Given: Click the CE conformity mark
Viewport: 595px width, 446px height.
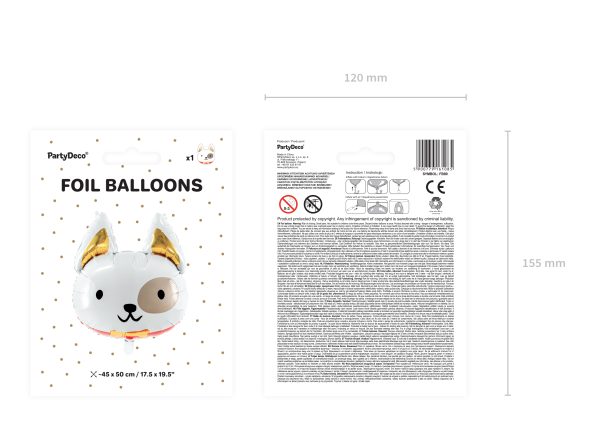Looking at the screenshot, I should click(435, 187).
